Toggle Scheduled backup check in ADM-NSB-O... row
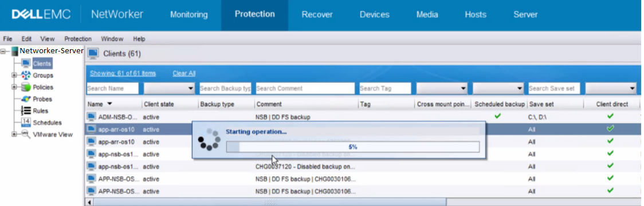Screen dimensions: 644x206 pyautogui.click(x=498, y=116)
